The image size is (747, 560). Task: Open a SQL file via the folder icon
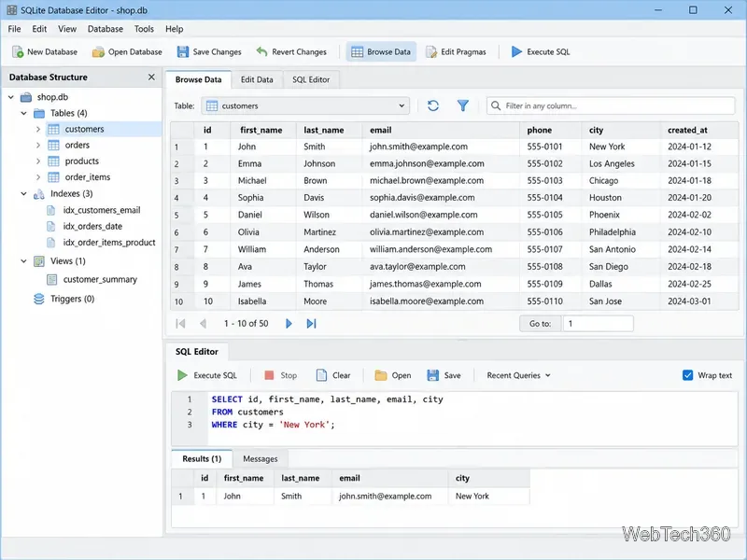(393, 375)
